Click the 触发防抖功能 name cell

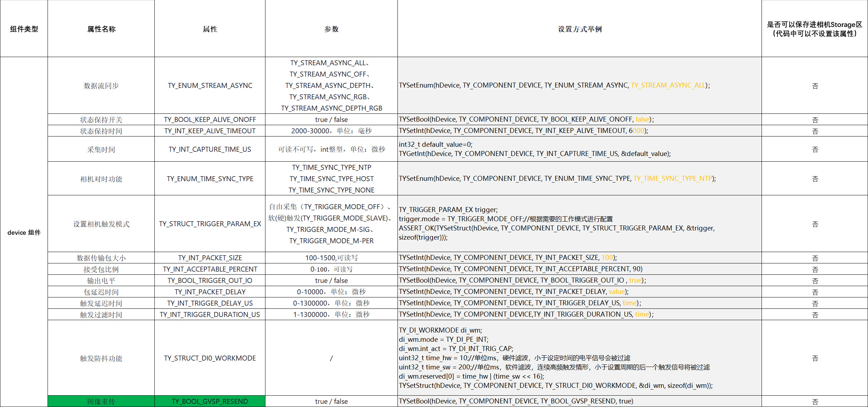(x=101, y=358)
